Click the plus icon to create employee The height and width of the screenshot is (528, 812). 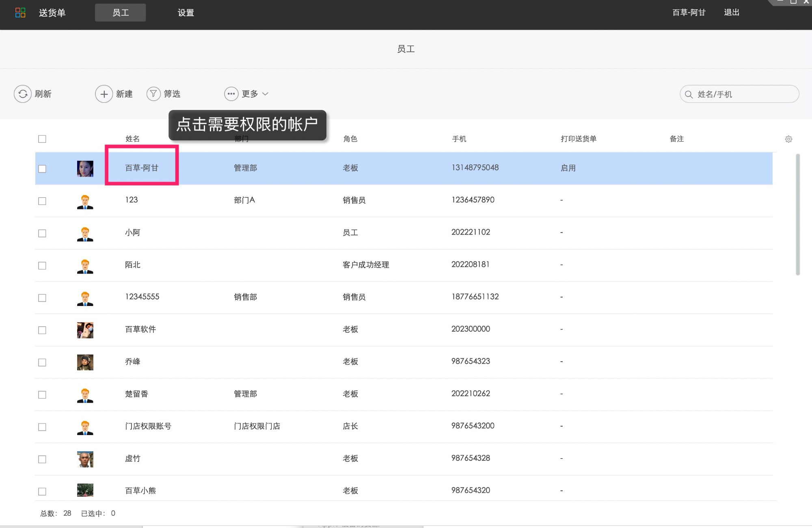[104, 94]
